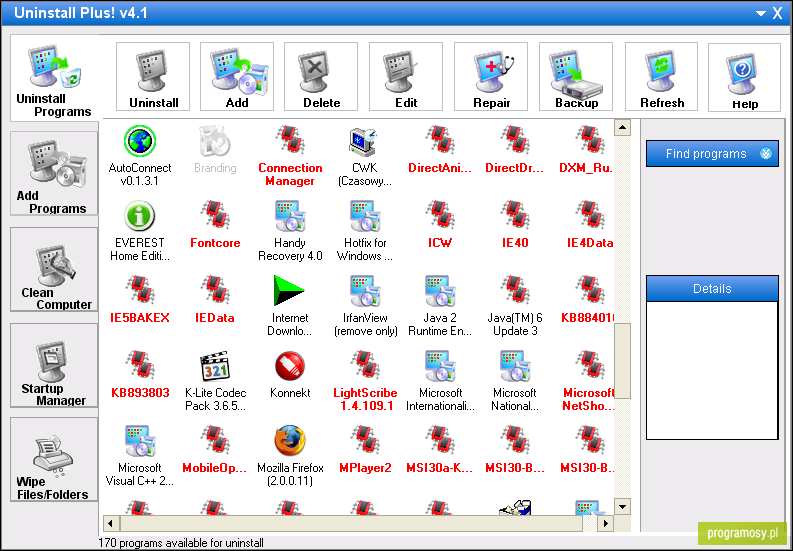Screen dimensions: 793x551
Task: Click the Delete toolbar button
Action: (x=321, y=76)
